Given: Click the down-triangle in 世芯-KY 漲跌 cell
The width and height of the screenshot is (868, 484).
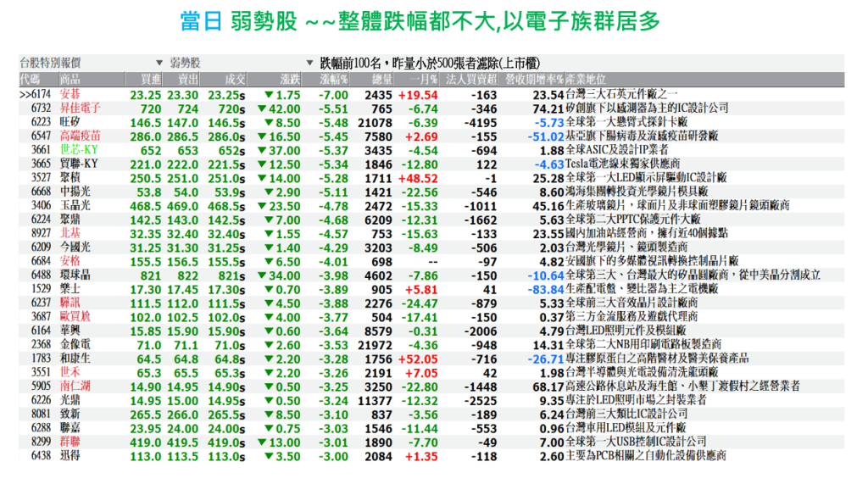Looking at the screenshot, I should point(263,150).
